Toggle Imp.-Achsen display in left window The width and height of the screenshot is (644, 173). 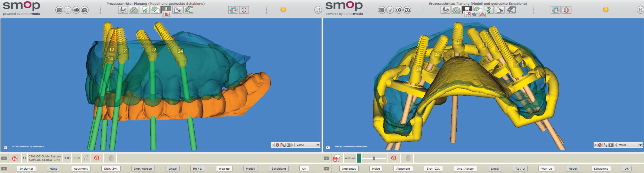pyautogui.click(x=143, y=169)
